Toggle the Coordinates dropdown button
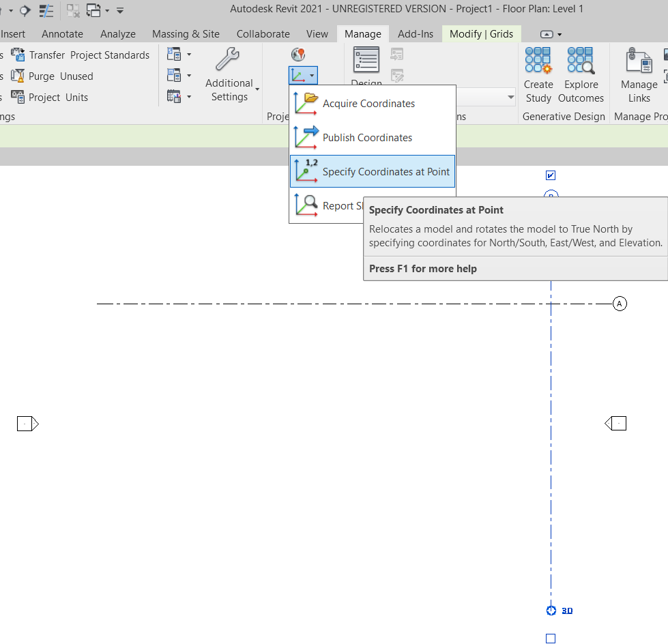This screenshot has width=668, height=644. click(x=303, y=76)
